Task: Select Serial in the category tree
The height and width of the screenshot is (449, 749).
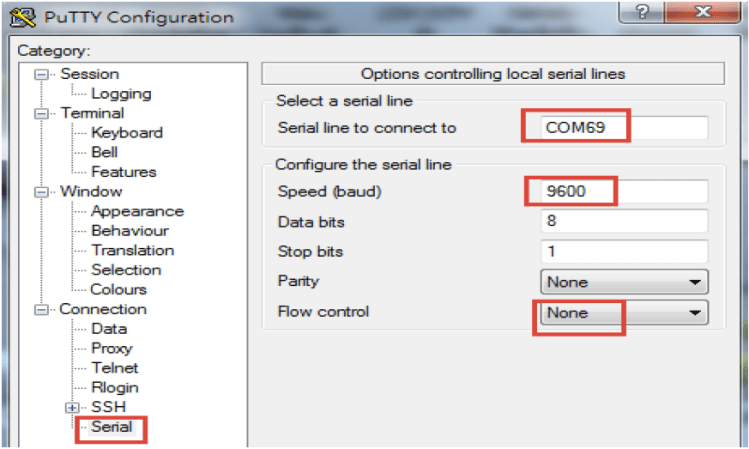Action: (x=111, y=427)
